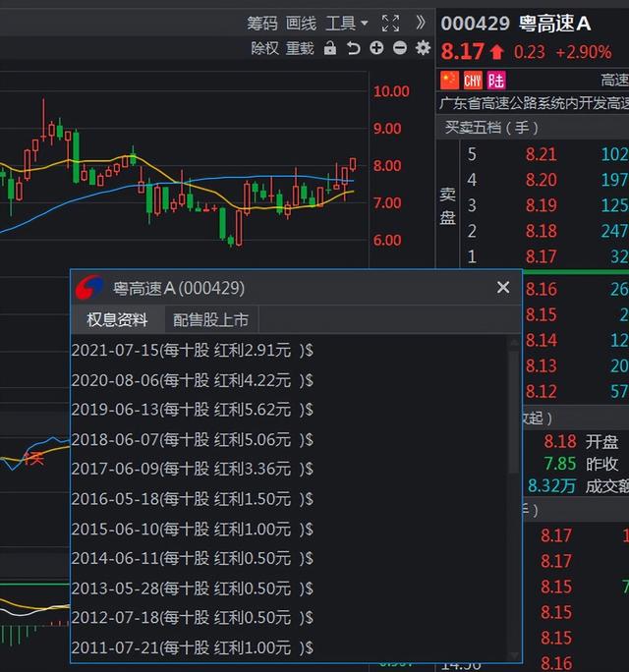This screenshot has width=629, height=672.
Task: Open the 筹码 chip distribution panel
Action: 262,23
